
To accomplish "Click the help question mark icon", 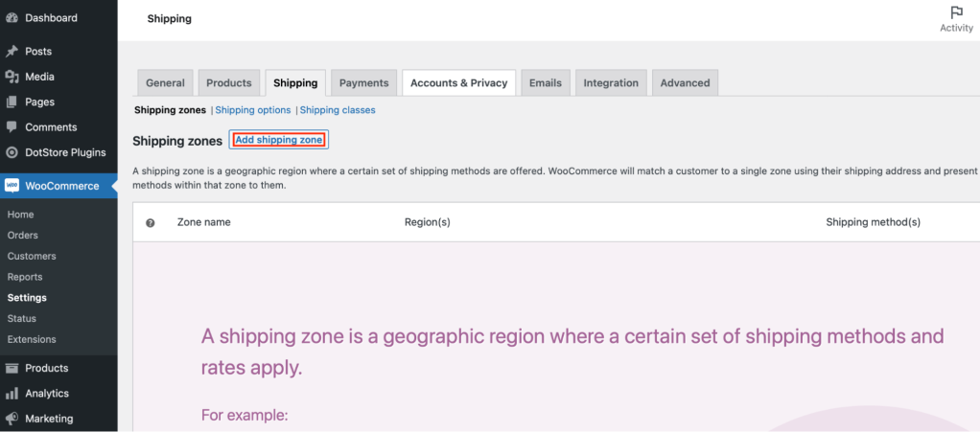I will pyautogui.click(x=150, y=222).
